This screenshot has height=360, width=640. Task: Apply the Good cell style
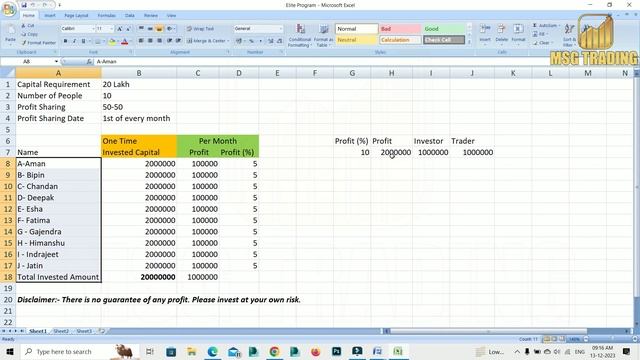point(444,29)
